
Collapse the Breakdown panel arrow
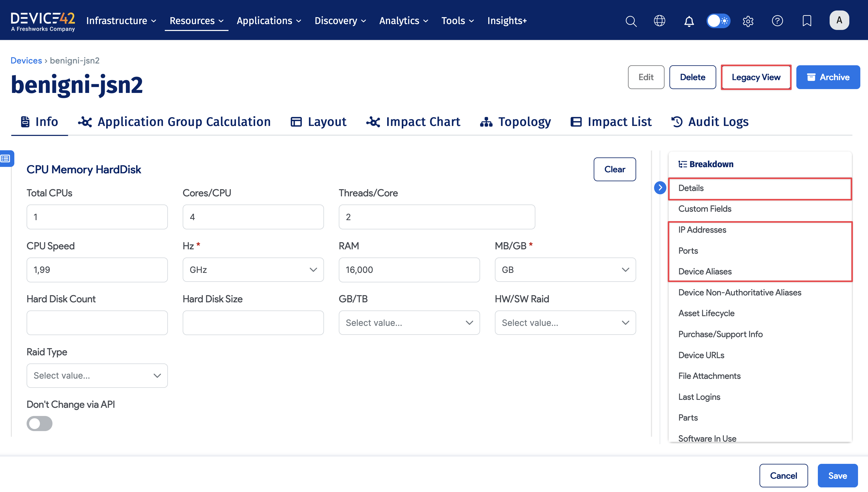660,188
